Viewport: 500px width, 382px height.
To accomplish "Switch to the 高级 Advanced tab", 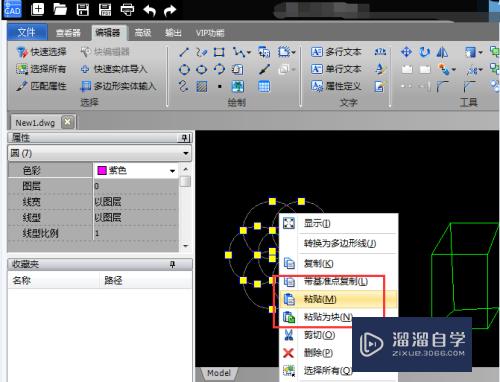I will pos(143,33).
